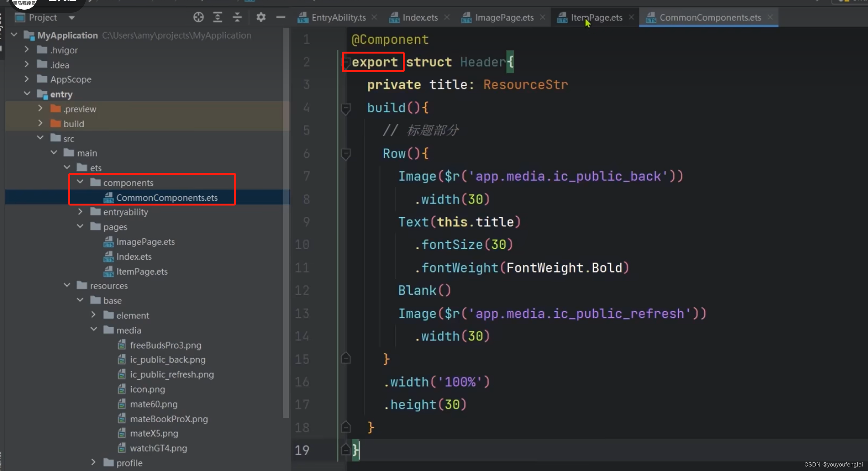Expand the AppScope folder
868x471 pixels.
27,79
